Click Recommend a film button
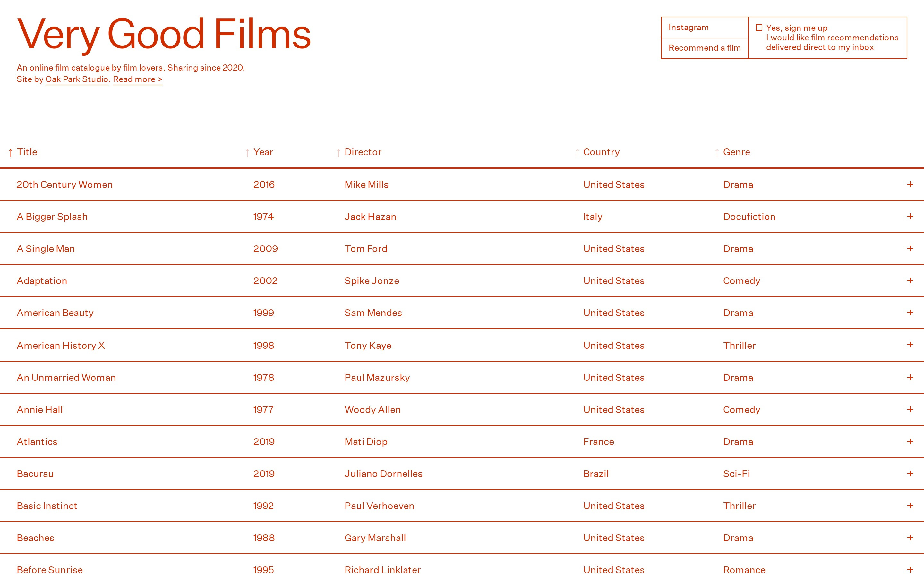 tap(705, 48)
